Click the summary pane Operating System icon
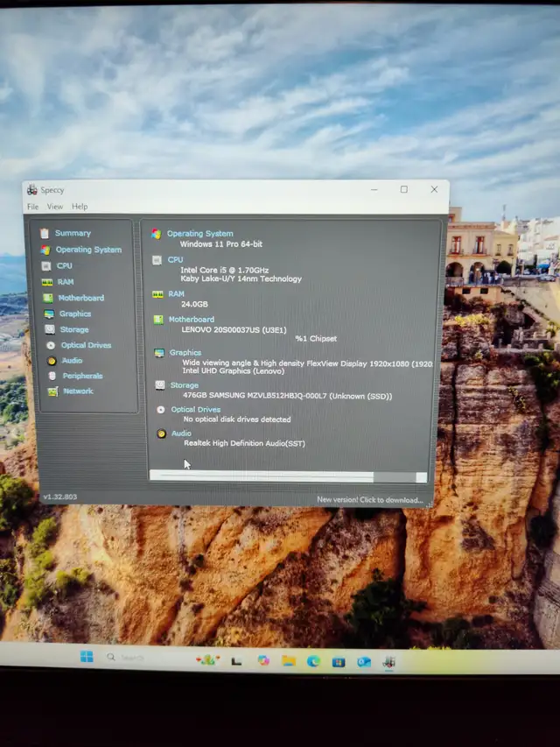Screen dimensions: 560x747 (156, 234)
